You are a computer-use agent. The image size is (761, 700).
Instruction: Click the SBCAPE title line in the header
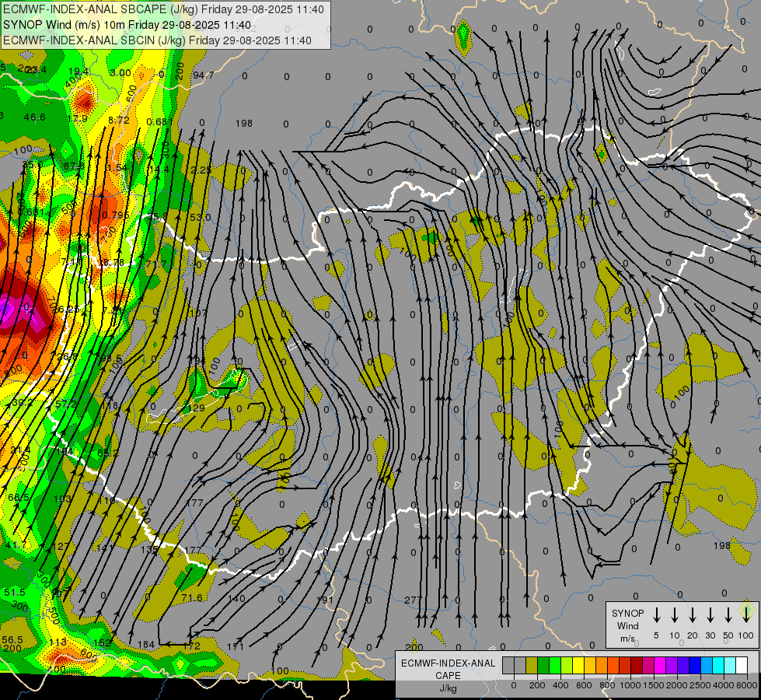[x=163, y=9]
